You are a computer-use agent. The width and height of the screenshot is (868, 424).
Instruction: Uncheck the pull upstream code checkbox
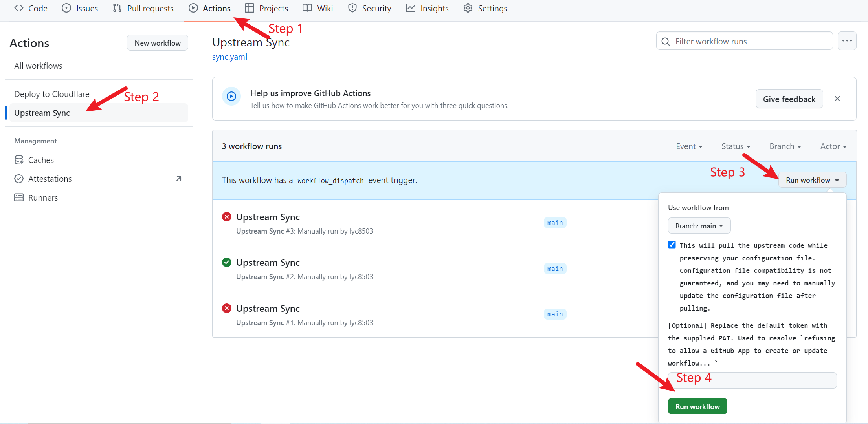pos(672,245)
